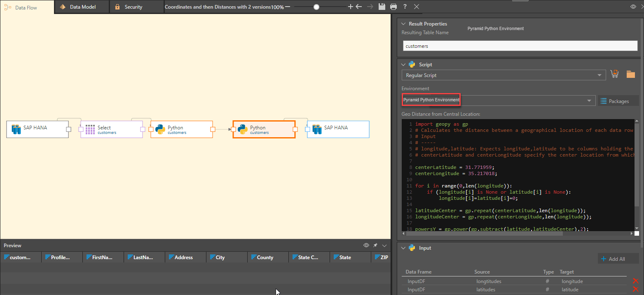Select the latitudes source cell
This screenshot has width=644, height=295.
coord(486,290)
